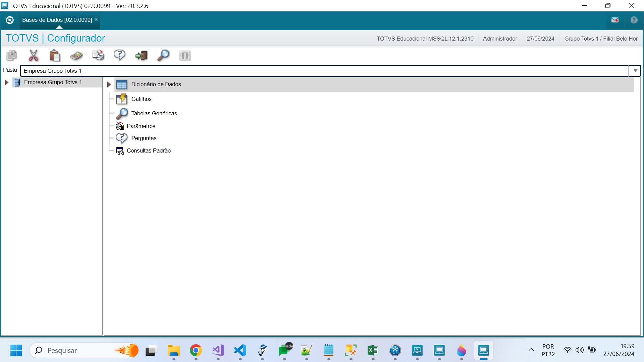Open Excel from the Windows taskbar

tap(373, 351)
